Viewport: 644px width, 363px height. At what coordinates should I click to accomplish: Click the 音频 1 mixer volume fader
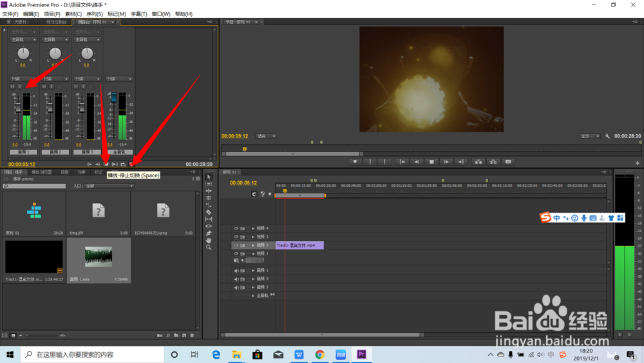17,107
